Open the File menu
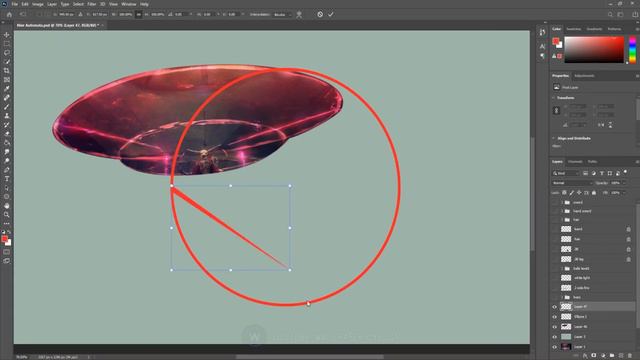This screenshot has height=360, width=640. pos(14,4)
